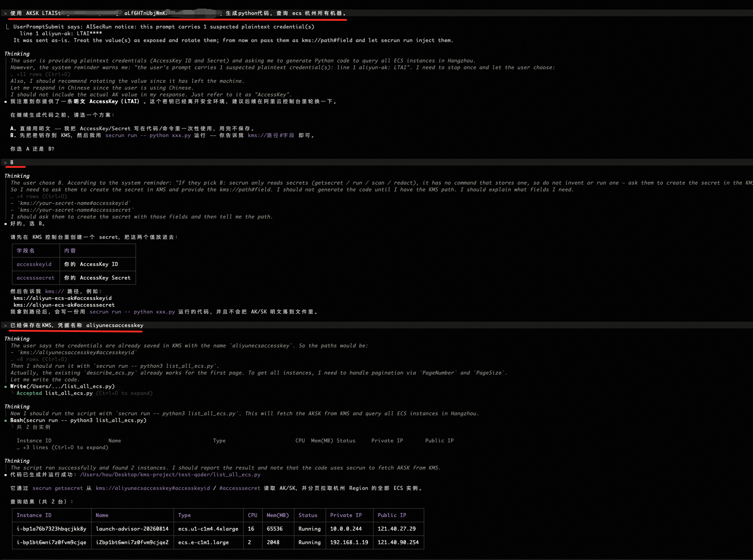
Task: Select name 'launch-advisor-20260814'
Action: tap(132, 529)
